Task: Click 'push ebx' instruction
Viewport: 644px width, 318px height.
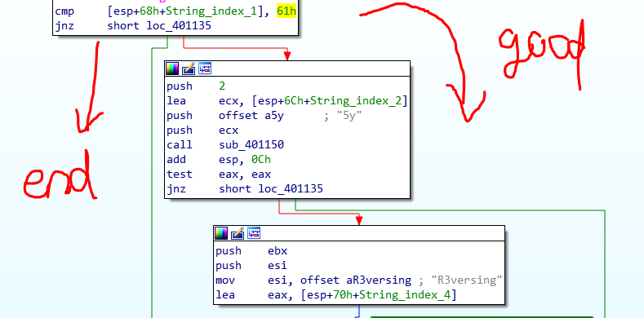Action: point(251,250)
